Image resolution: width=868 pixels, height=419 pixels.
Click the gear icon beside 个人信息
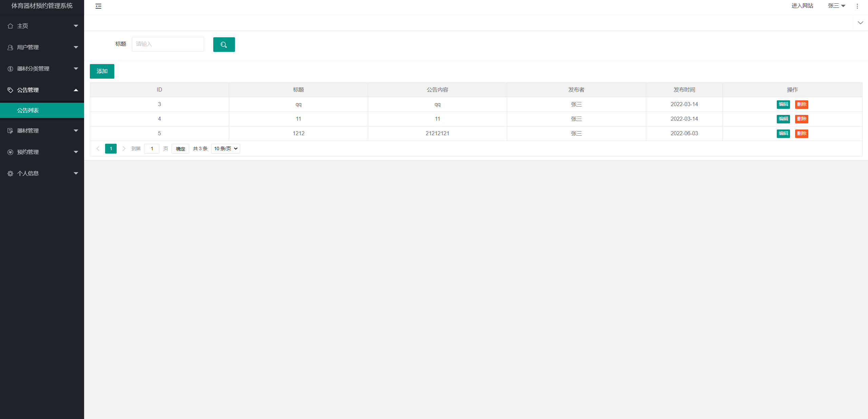coord(10,174)
